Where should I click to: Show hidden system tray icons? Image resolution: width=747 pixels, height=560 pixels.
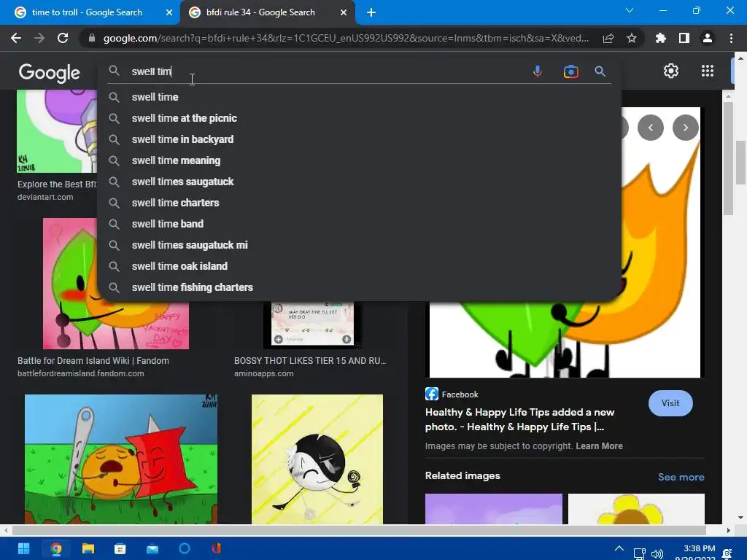pyautogui.click(x=619, y=548)
